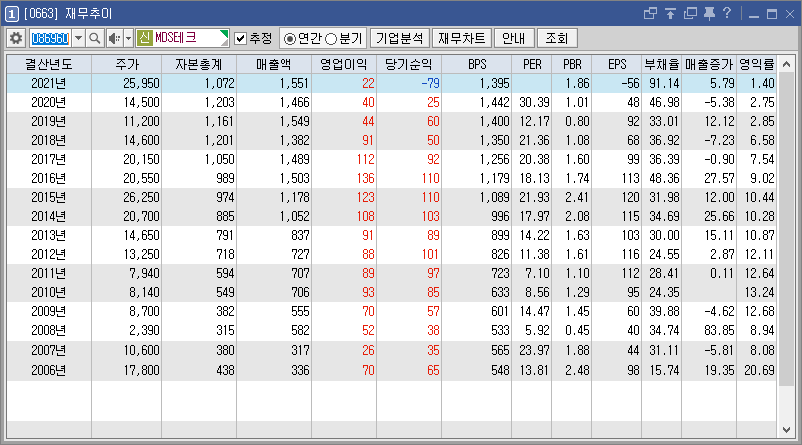Click the copy window icon in title bar
This screenshot has width=802, height=445.
(x=690, y=14)
